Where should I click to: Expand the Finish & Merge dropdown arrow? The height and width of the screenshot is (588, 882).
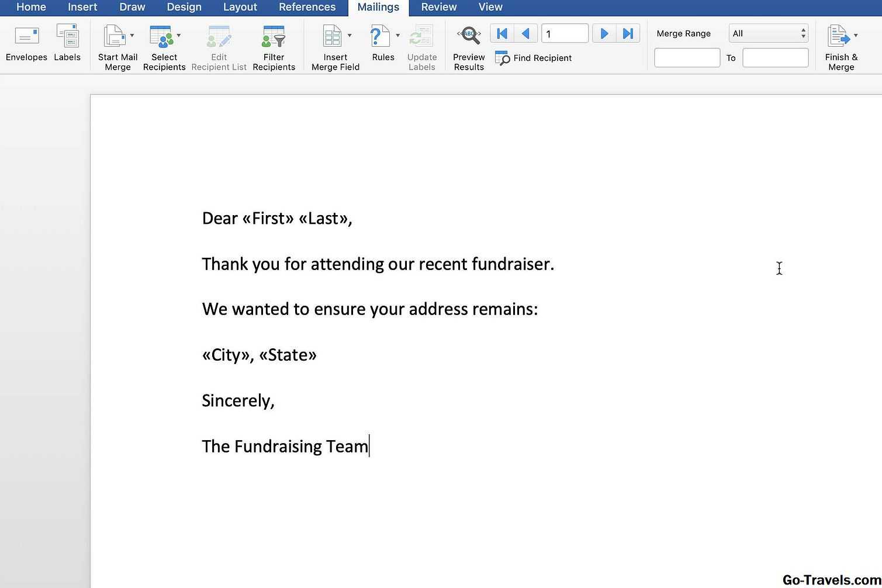[x=856, y=36]
